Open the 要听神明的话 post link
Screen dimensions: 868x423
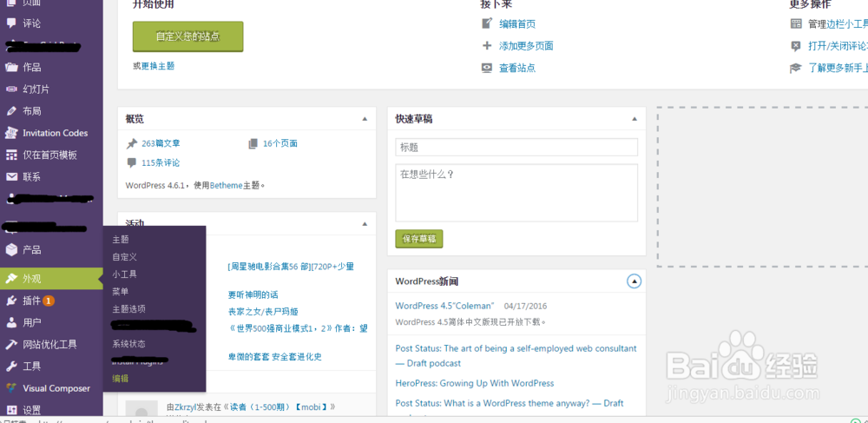click(253, 294)
